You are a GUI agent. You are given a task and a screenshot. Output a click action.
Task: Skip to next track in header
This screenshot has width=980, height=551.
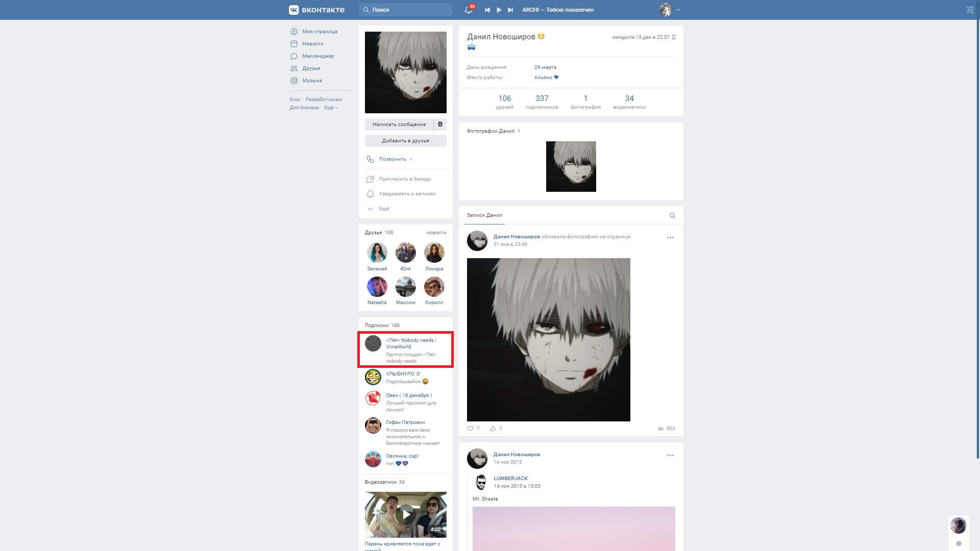(x=510, y=10)
